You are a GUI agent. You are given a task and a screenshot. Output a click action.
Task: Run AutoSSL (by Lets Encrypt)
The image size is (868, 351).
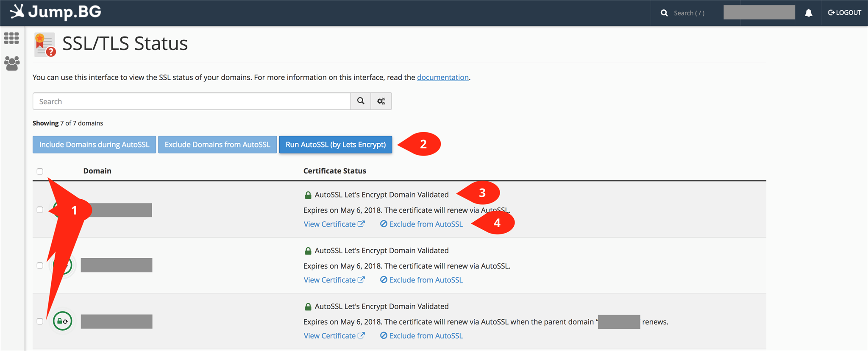coord(336,145)
